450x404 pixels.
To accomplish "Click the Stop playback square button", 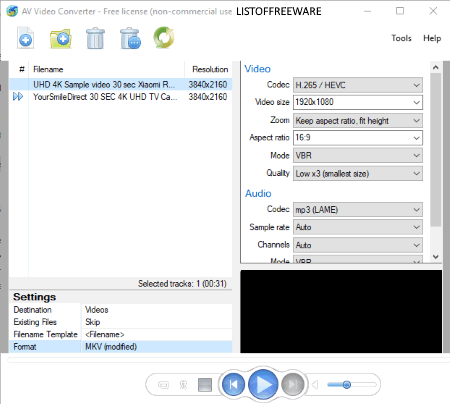I will click(205, 385).
